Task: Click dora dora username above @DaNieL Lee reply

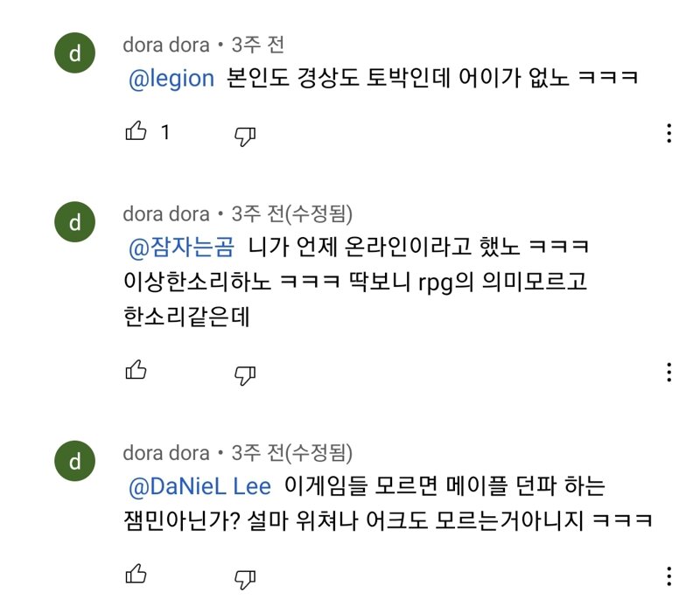Action: pos(165,453)
